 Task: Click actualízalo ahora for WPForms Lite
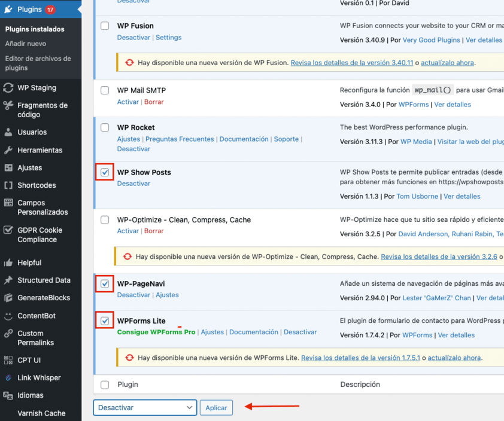pyautogui.click(x=454, y=358)
